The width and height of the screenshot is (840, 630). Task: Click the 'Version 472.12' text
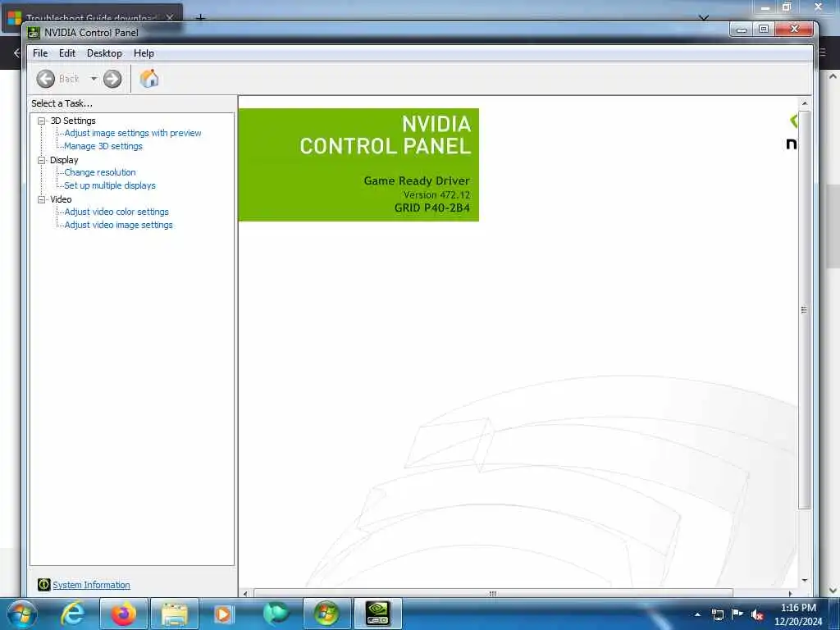click(436, 195)
